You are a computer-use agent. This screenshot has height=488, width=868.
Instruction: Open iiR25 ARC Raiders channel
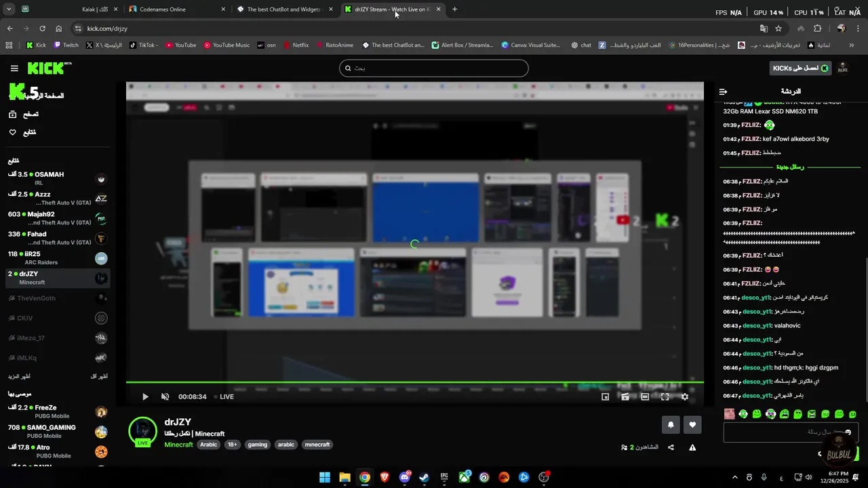[57, 258]
